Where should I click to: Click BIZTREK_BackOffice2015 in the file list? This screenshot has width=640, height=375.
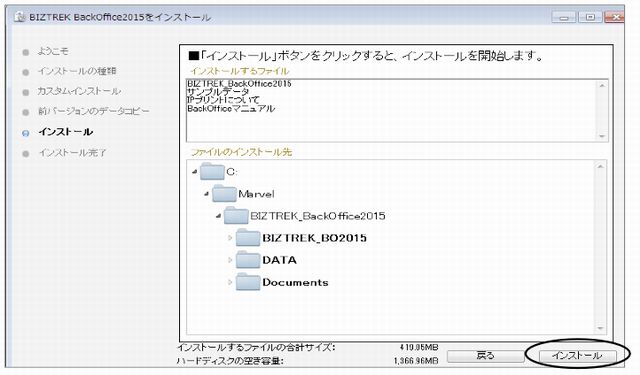(239, 84)
